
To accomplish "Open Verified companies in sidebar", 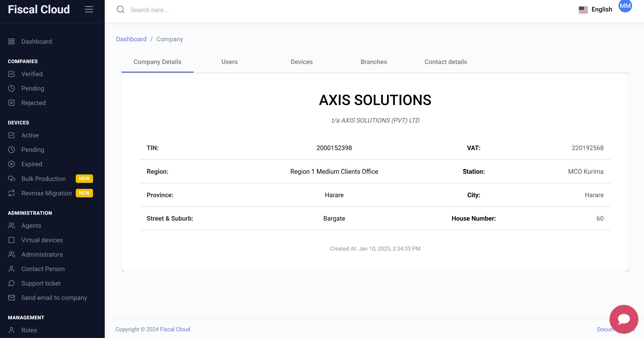I will 32,74.
